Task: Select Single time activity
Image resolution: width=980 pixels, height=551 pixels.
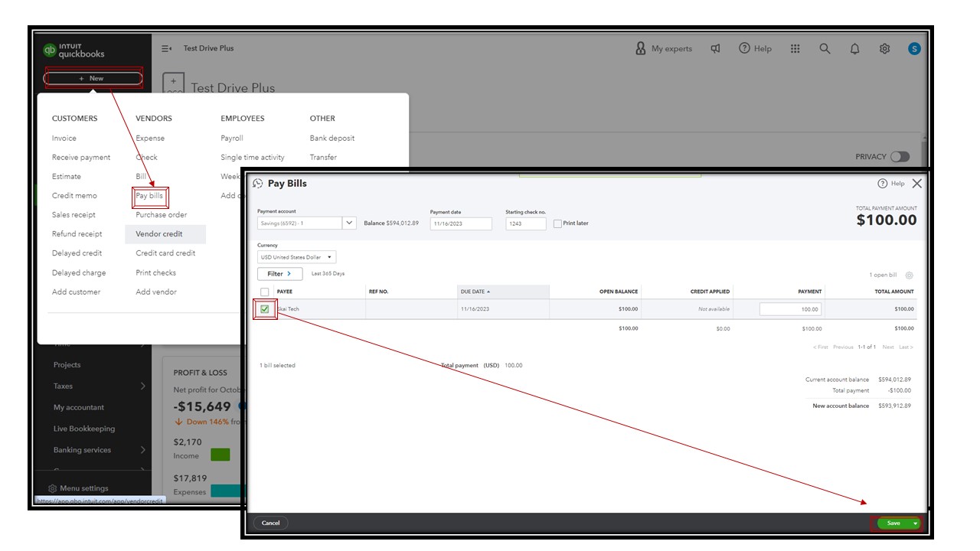Action: click(x=253, y=158)
